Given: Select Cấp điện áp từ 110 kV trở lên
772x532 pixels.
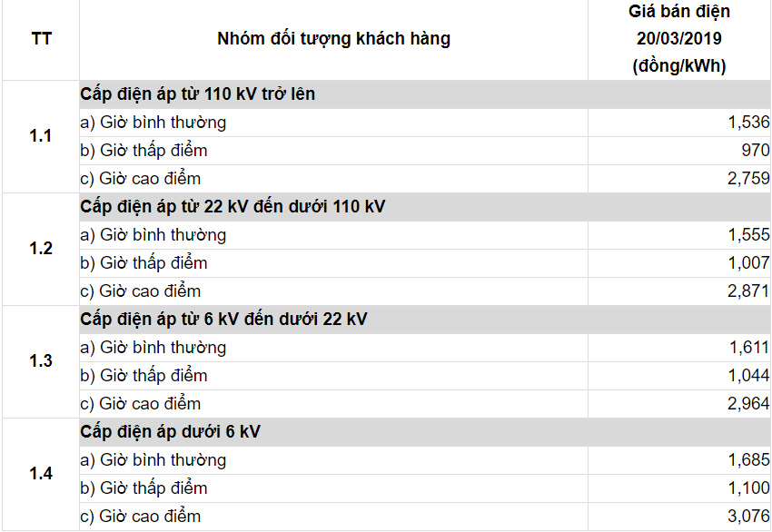Looking at the screenshot, I should tap(197, 94).
